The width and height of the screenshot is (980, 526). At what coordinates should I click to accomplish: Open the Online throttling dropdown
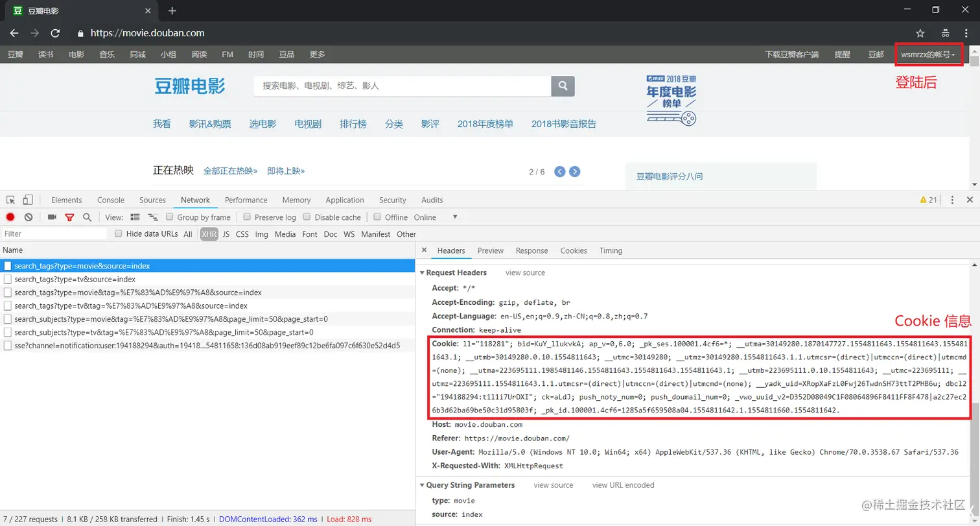coord(436,217)
